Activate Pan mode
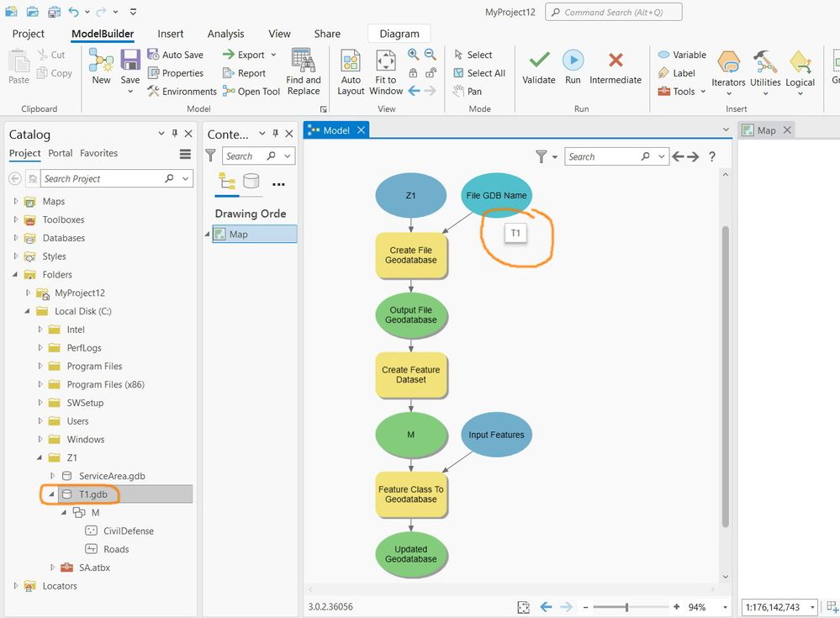The height and width of the screenshot is (618, 840). pyautogui.click(x=468, y=91)
